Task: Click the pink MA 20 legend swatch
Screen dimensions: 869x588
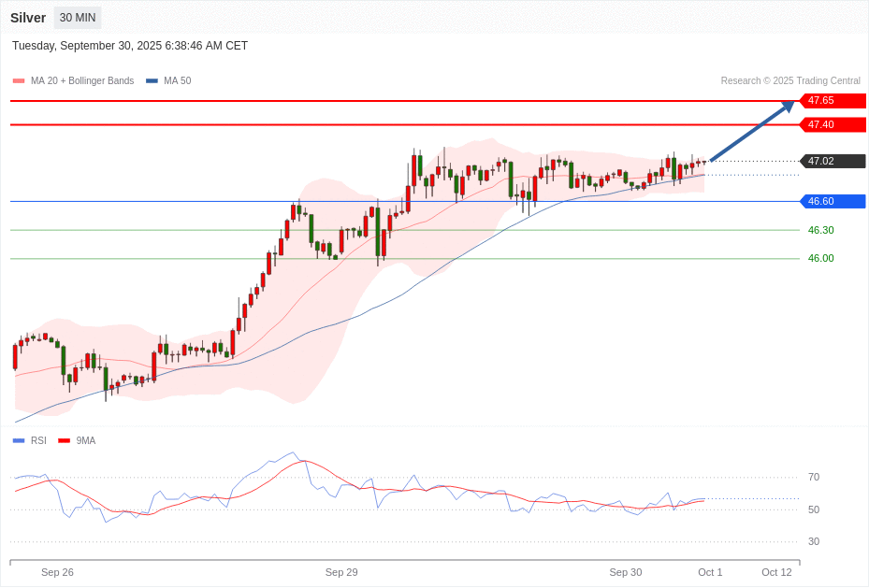Action: tap(19, 80)
